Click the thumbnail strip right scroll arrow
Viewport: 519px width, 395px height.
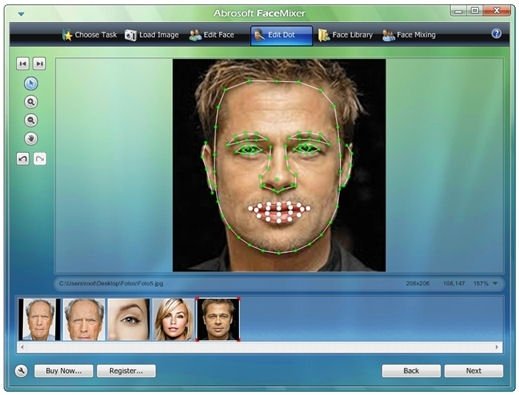(497, 347)
